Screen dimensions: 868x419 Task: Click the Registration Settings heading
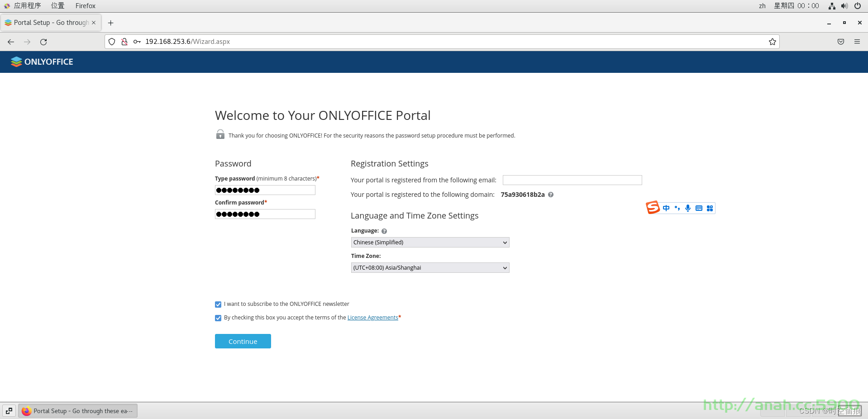click(x=390, y=164)
